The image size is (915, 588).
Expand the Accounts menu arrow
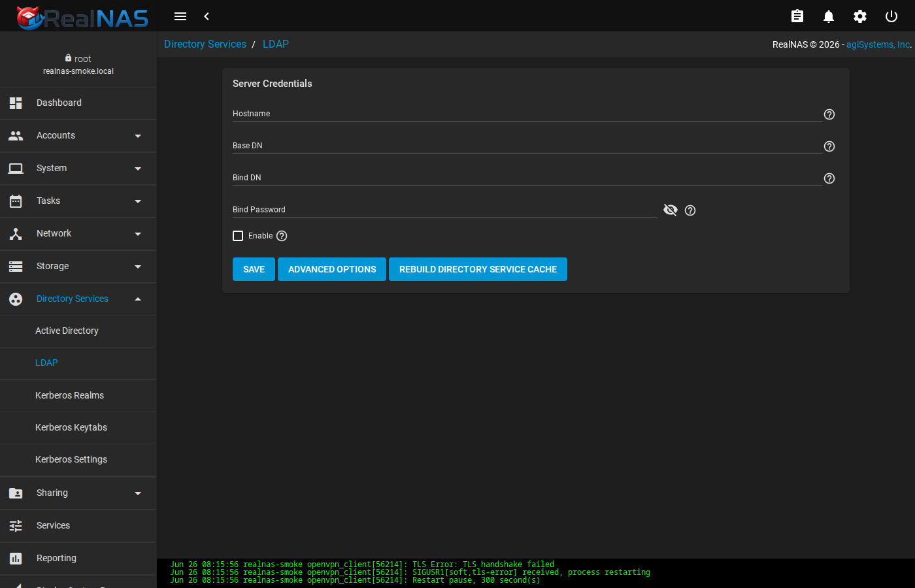[138, 136]
